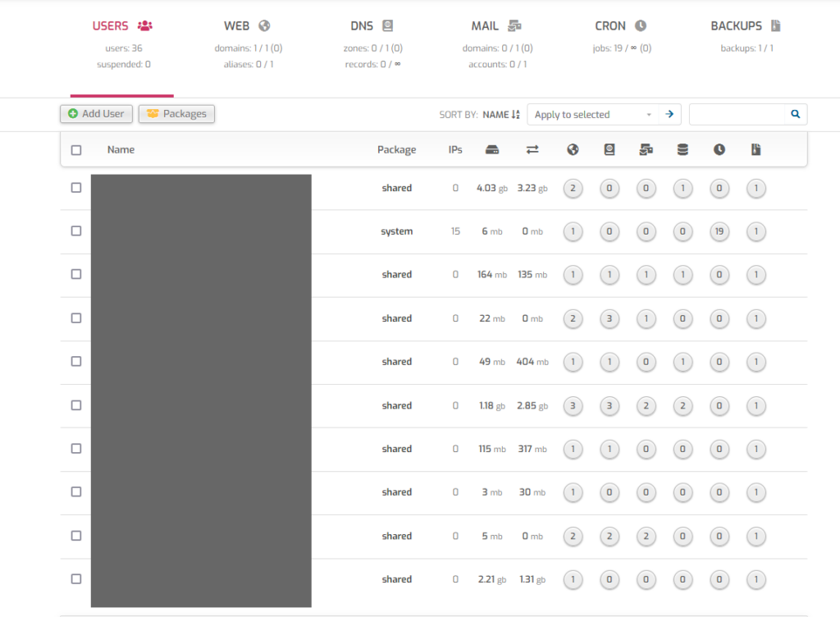Open the Packages manager
840x617 pixels.
(x=176, y=114)
